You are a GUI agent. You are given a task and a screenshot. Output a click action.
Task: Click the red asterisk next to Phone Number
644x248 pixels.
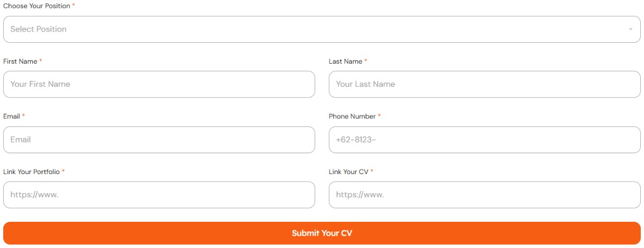pos(379,116)
